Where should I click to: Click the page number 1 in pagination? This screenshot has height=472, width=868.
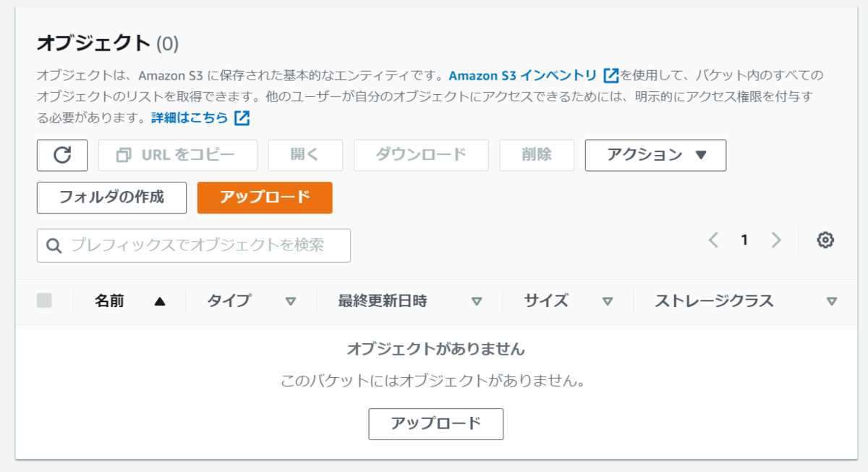pos(745,240)
